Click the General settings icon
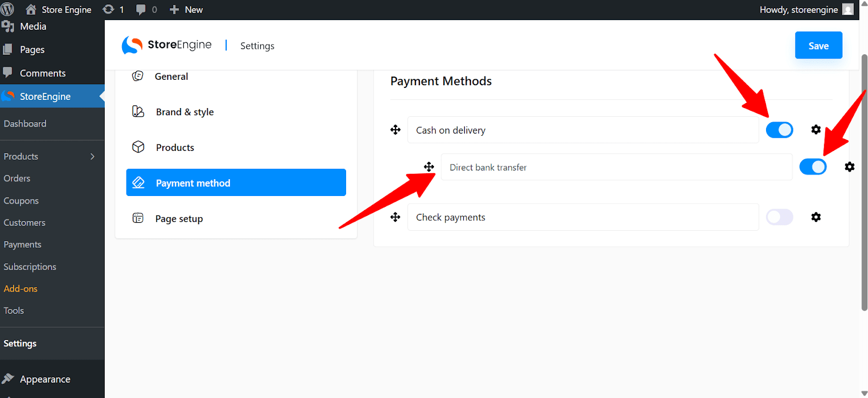Screen dimensions: 868x398 (x=138, y=76)
